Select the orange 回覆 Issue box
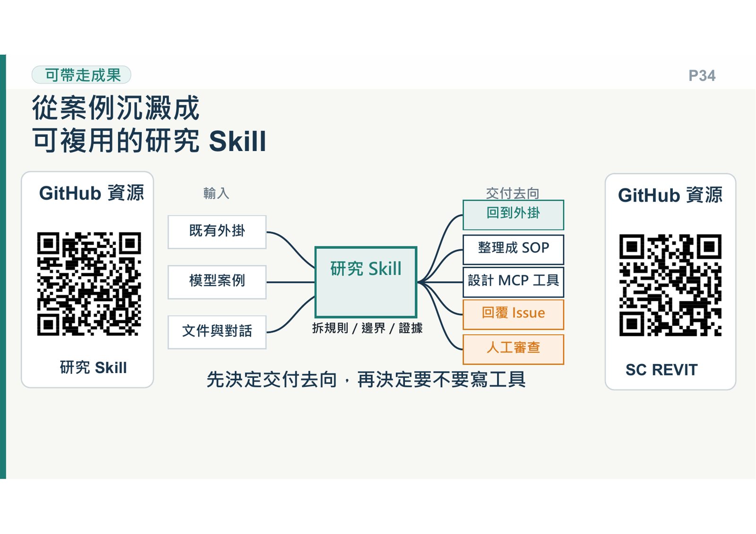 513,314
